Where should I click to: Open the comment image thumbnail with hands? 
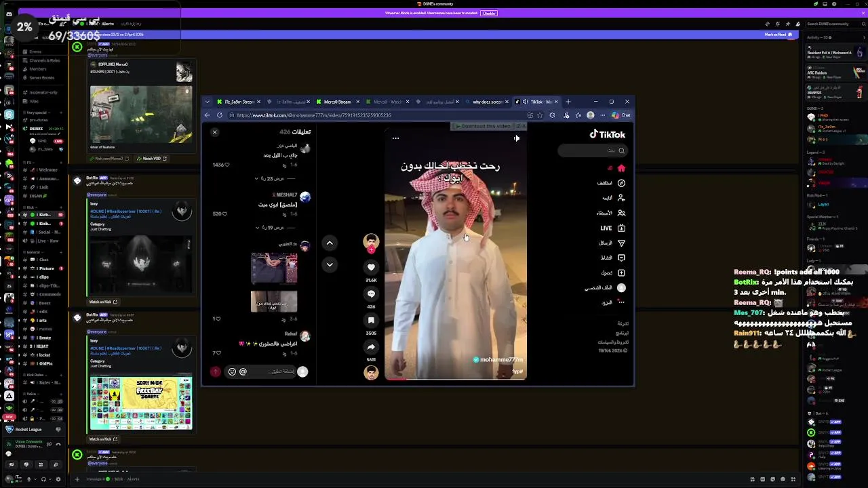[x=274, y=268]
